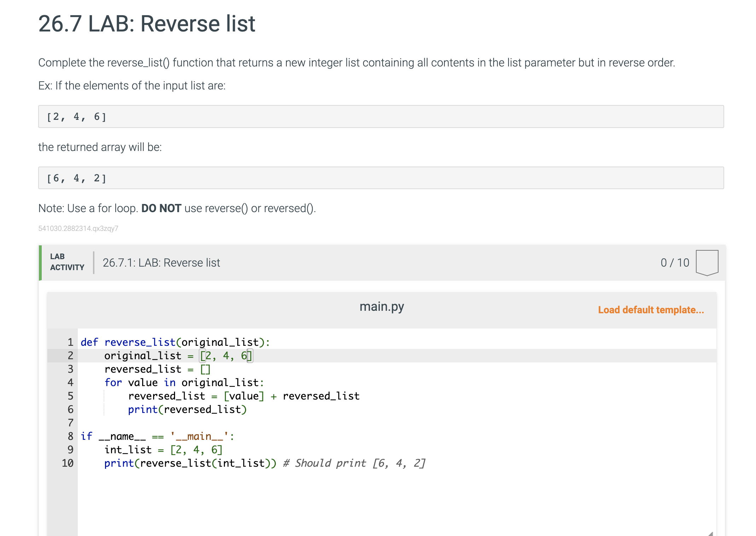Click the def reverse_list function line
Screen dimensions: 756x536
click(x=175, y=342)
